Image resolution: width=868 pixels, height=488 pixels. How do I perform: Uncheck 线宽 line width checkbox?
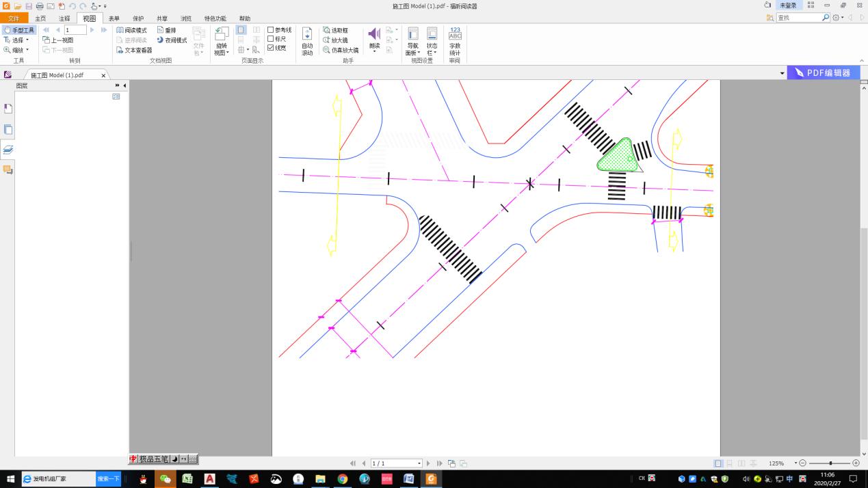[x=271, y=48]
